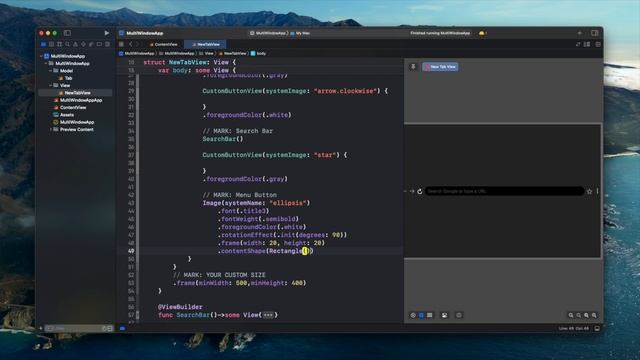Expand the Preview Content folder

[x=51, y=129]
